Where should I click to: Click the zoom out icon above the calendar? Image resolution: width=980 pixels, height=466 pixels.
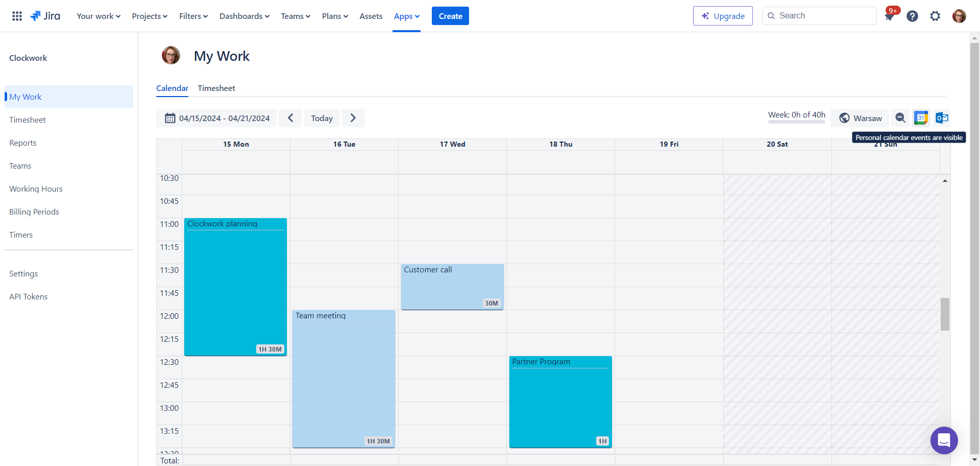click(x=900, y=118)
